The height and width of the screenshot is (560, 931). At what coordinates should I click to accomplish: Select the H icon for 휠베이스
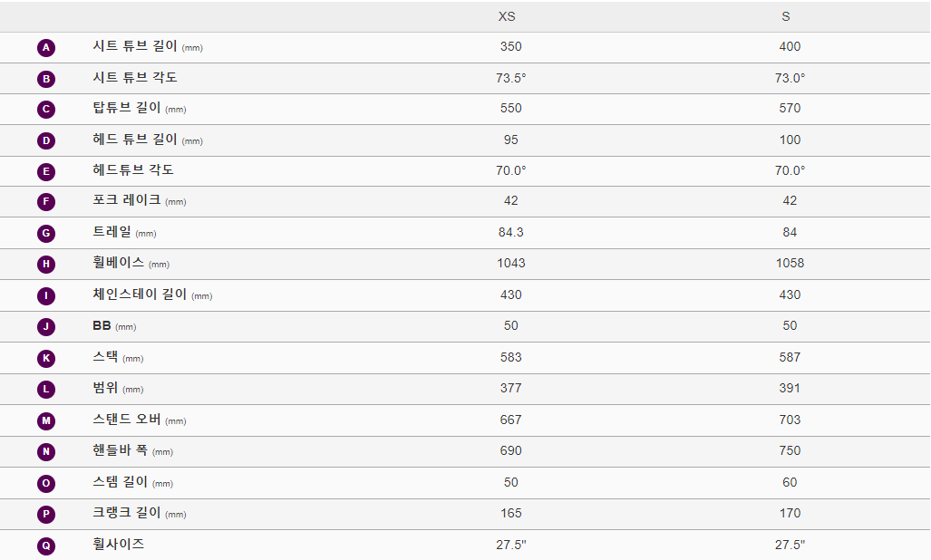click(46, 264)
